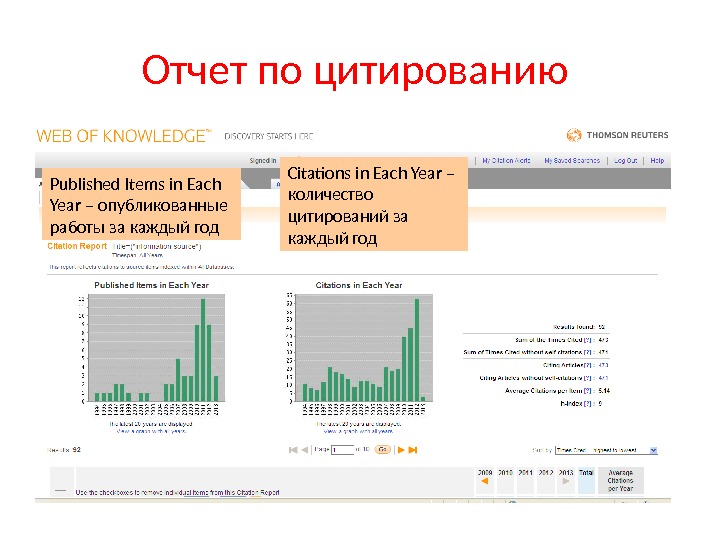The image size is (720, 540).
Task: Click the gray right arrow under 2013
Action: click(566, 481)
